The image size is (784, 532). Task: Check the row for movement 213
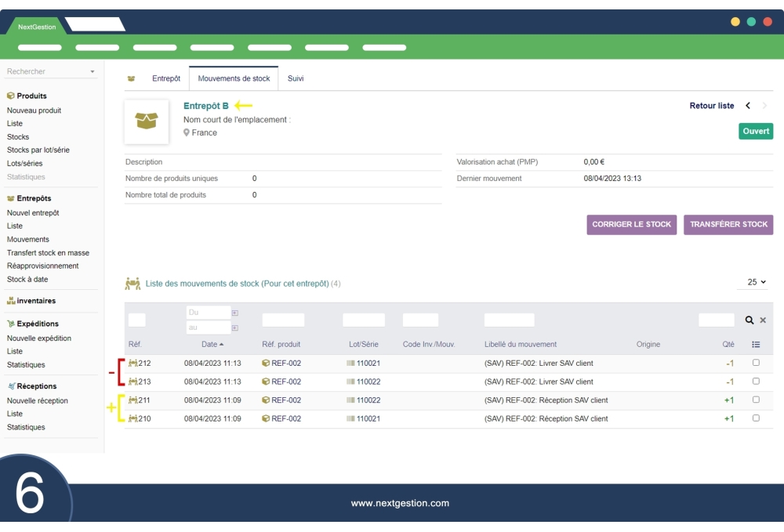coord(756,382)
